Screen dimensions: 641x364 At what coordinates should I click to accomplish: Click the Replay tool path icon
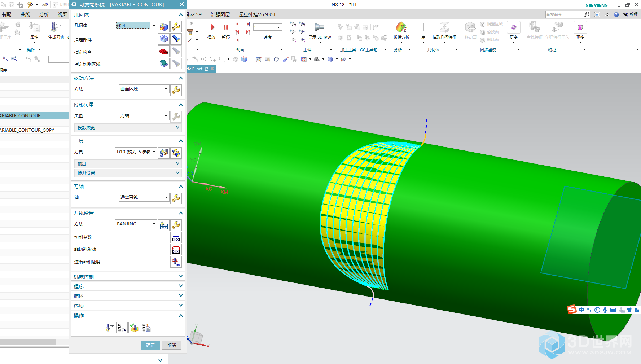point(122,328)
